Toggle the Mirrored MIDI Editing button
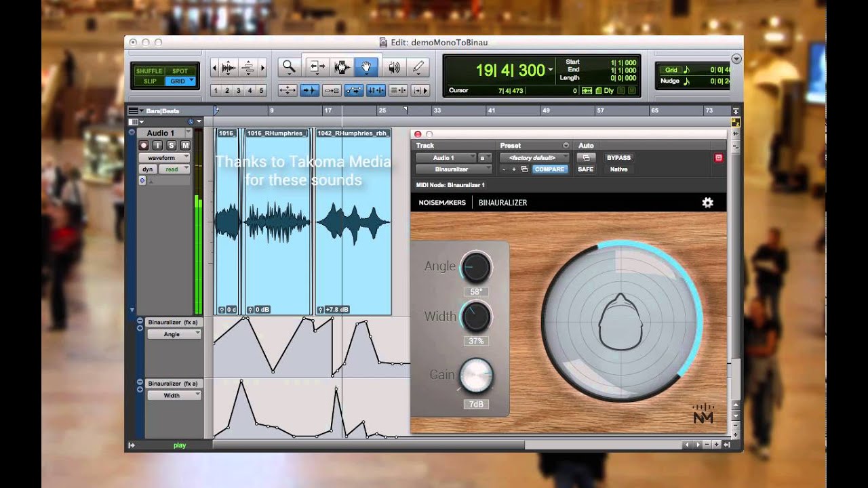868x488 pixels. (332, 89)
